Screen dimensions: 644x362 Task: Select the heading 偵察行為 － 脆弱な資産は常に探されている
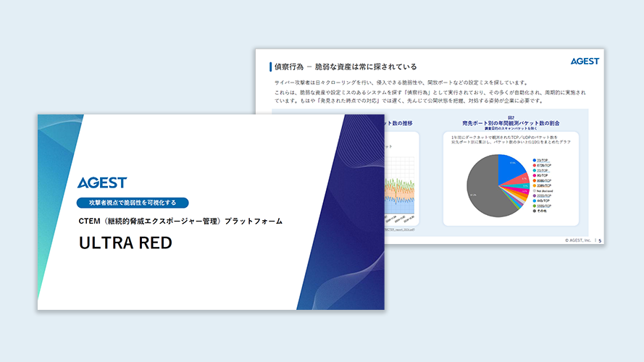[x=346, y=67]
